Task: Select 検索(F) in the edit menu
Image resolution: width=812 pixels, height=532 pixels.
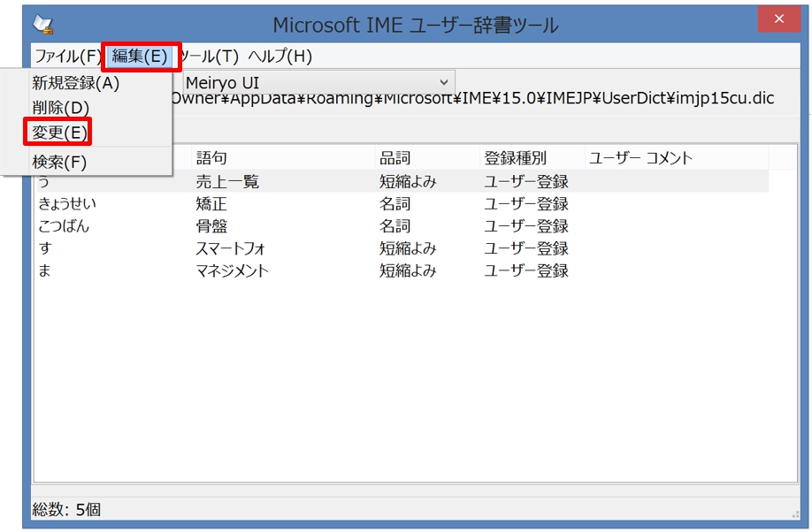Action: [59, 162]
